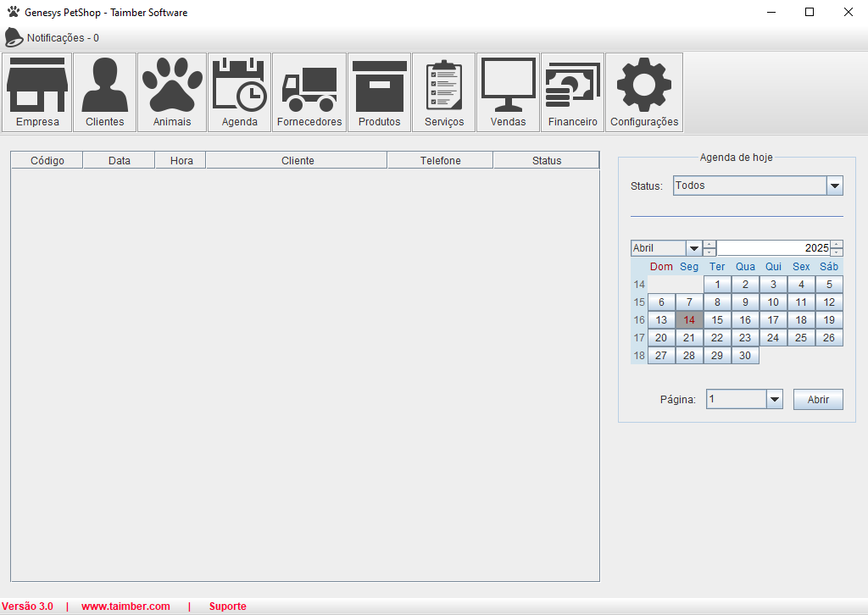Click the Suporte link

pos(227,607)
